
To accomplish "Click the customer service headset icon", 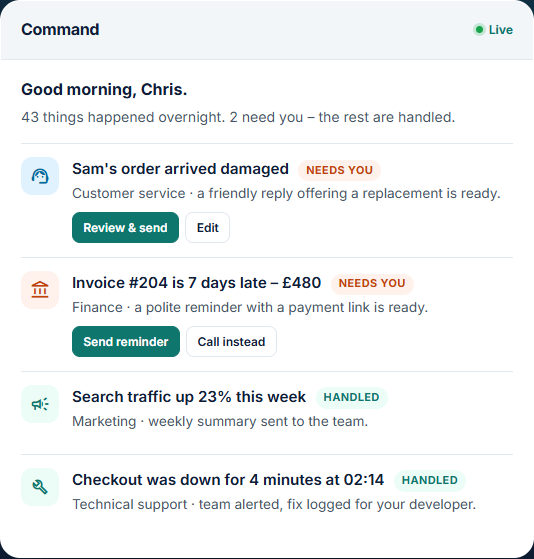I will [x=40, y=176].
